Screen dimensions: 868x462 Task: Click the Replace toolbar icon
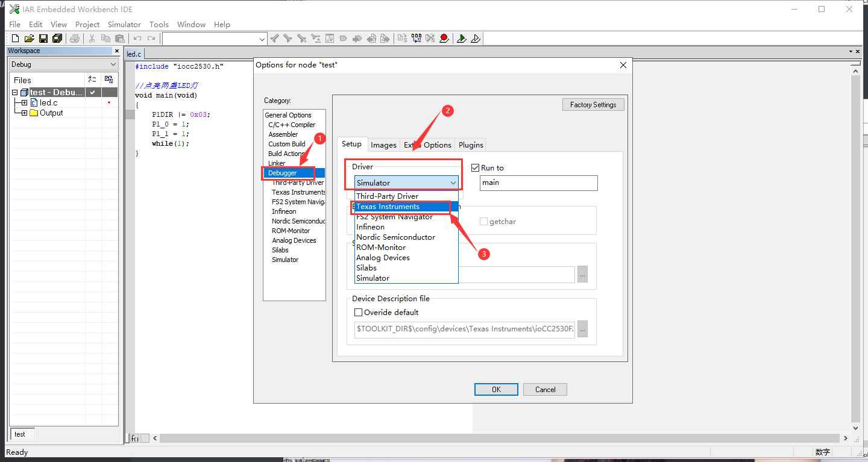316,39
